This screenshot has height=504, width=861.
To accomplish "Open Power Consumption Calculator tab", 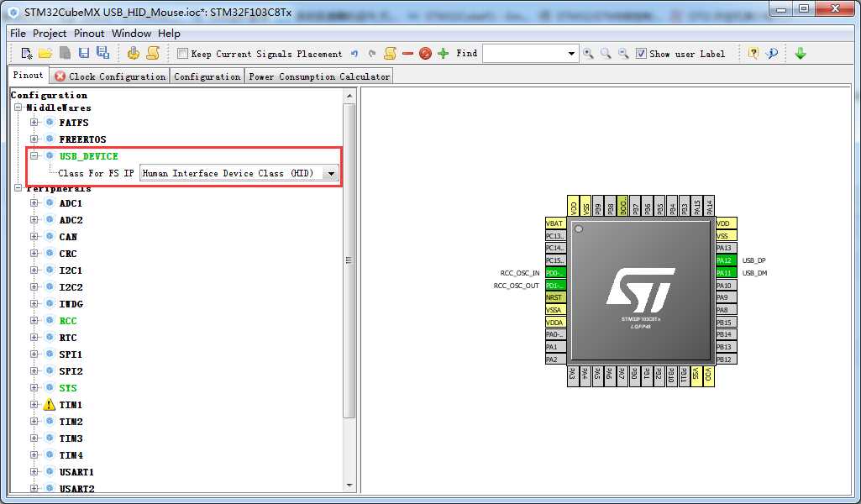I will pos(319,76).
